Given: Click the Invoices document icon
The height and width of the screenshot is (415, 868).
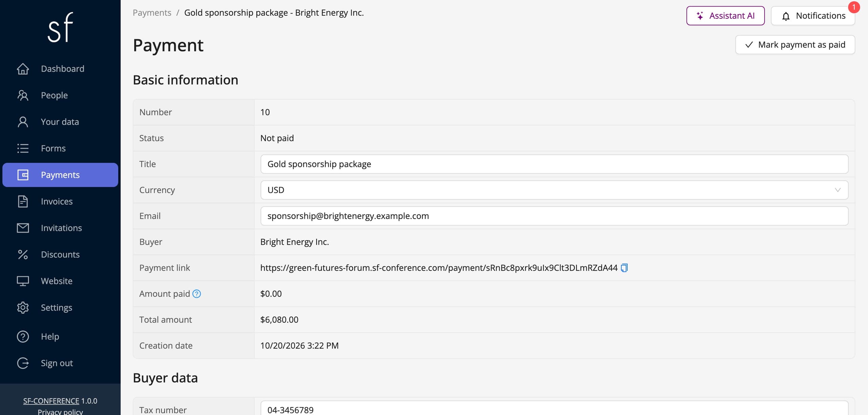Looking at the screenshot, I should 23,201.
